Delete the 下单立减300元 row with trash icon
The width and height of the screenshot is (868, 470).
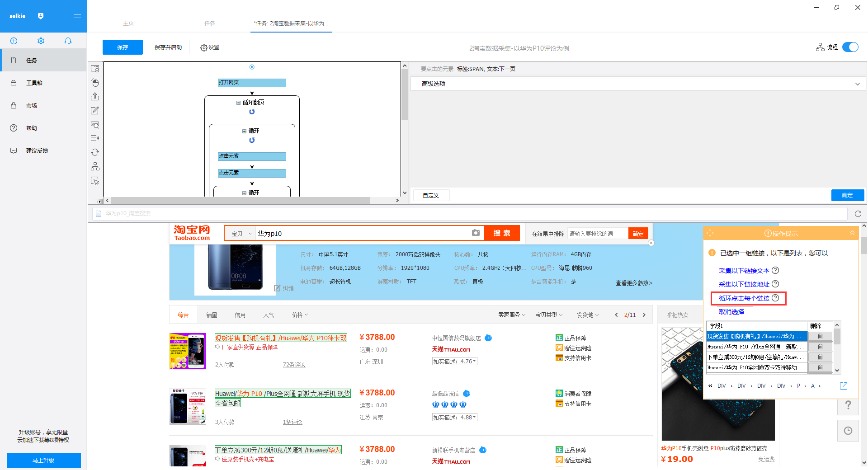pyautogui.click(x=820, y=357)
